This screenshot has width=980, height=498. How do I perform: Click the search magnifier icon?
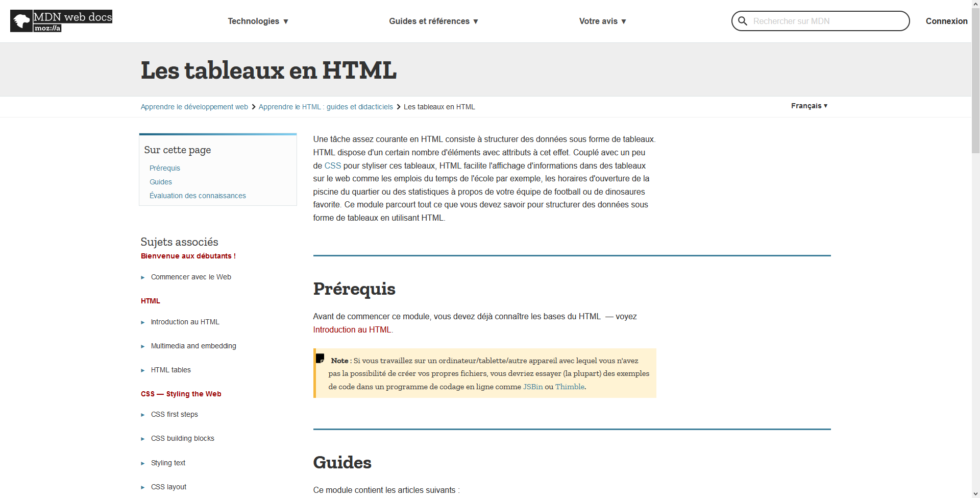(x=743, y=21)
